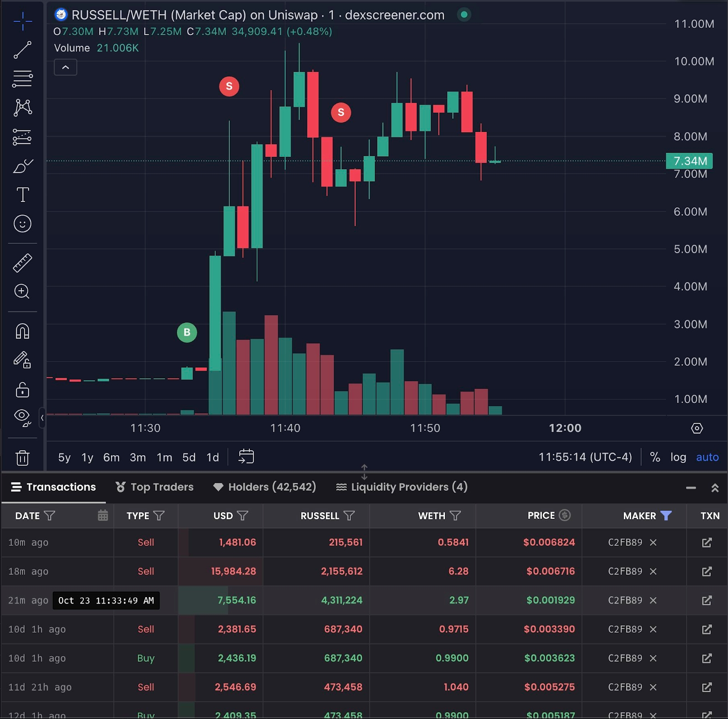Toggle log scale on chart

(678, 457)
